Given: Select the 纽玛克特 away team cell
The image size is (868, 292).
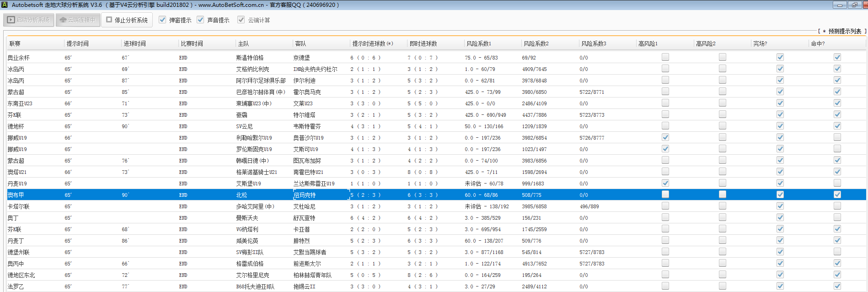Looking at the screenshot, I should 305,195.
